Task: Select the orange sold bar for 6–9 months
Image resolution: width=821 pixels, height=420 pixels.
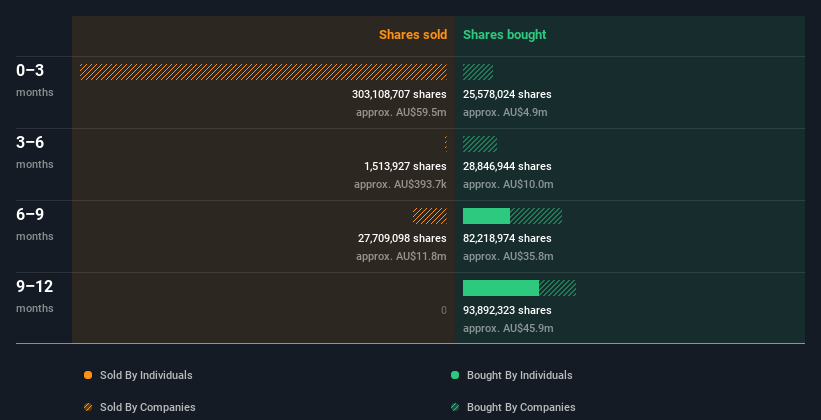Action: click(x=430, y=216)
